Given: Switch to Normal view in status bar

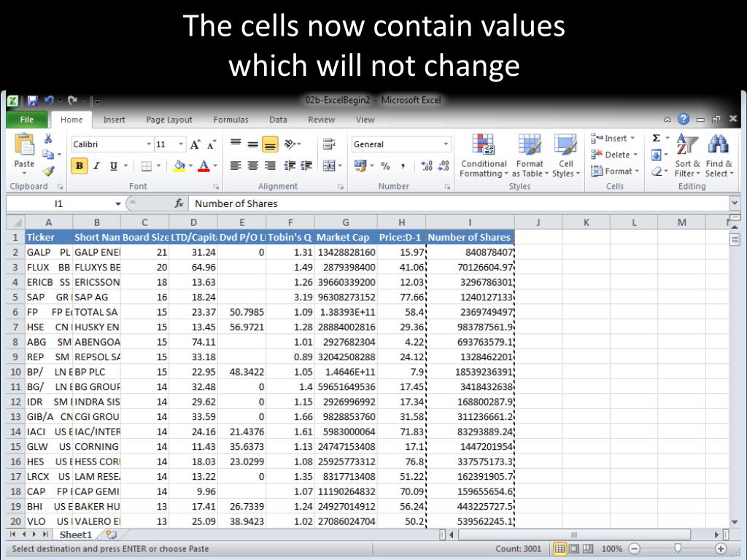Looking at the screenshot, I should [560, 548].
